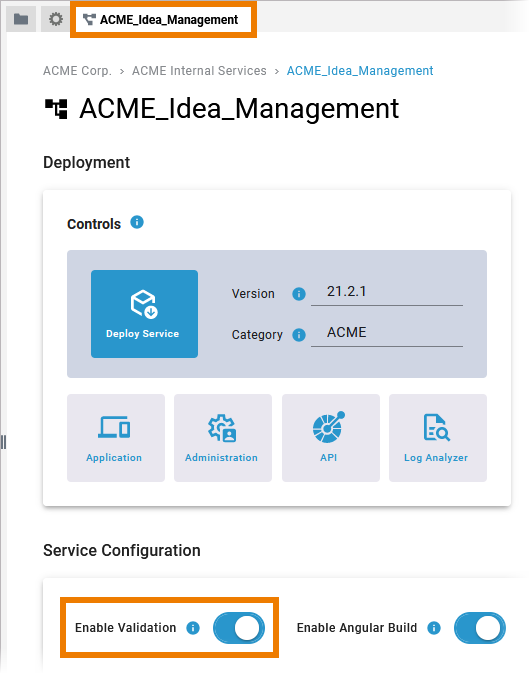Focus the Category field showing ACME
530x674 pixels.
pyautogui.click(x=387, y=334)
